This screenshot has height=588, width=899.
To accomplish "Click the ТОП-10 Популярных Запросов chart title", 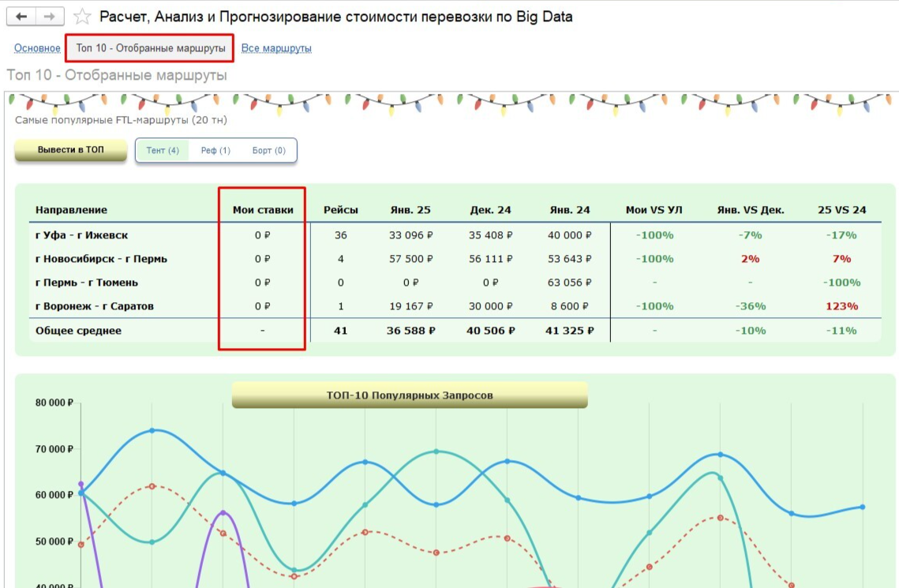I will [410, 395].
